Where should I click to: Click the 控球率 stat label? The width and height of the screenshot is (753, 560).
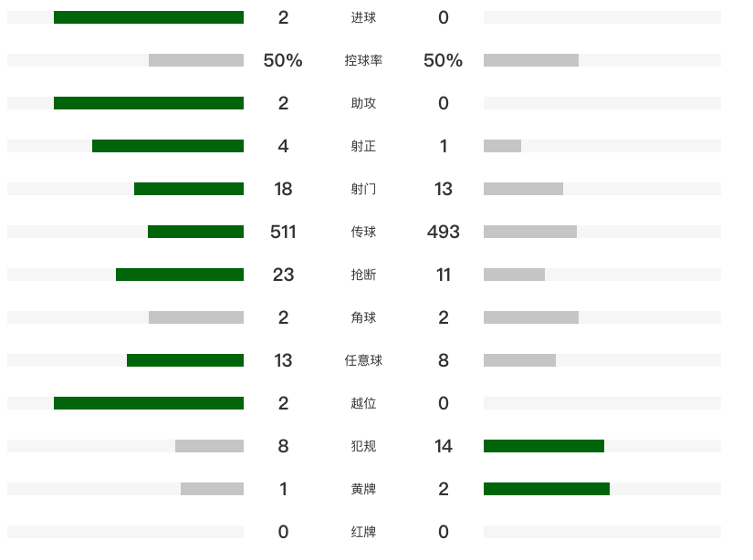(x=363, y=60)
